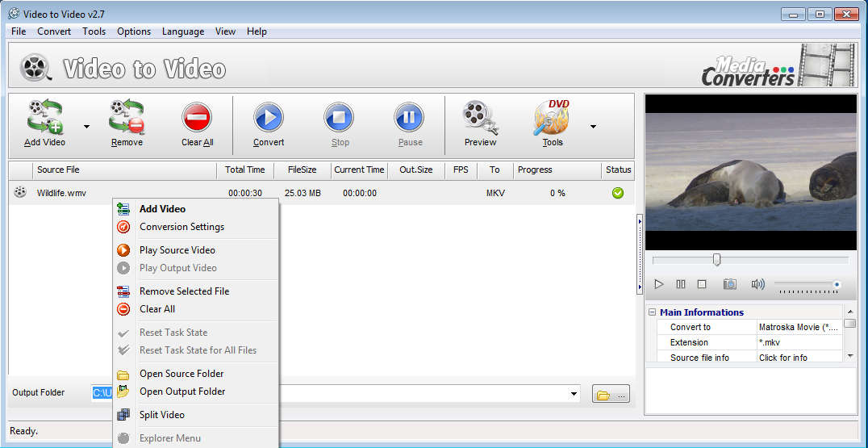This screenshot has width=868, height=448.
Task: Browse for output folder button
Action: click(x=611, y=395)
